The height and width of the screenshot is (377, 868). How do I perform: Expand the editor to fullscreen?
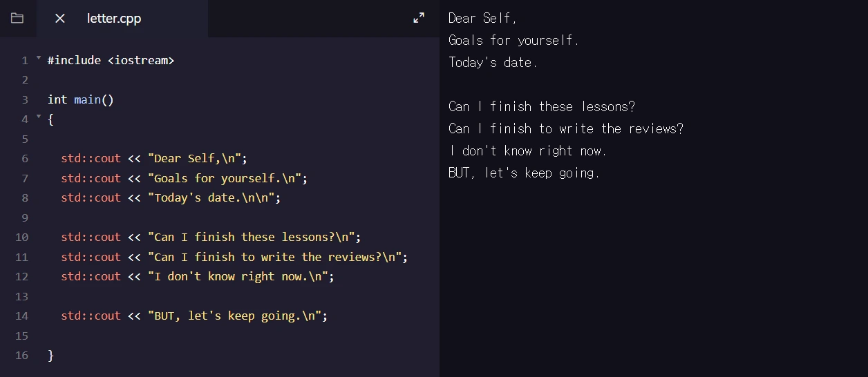419,19
